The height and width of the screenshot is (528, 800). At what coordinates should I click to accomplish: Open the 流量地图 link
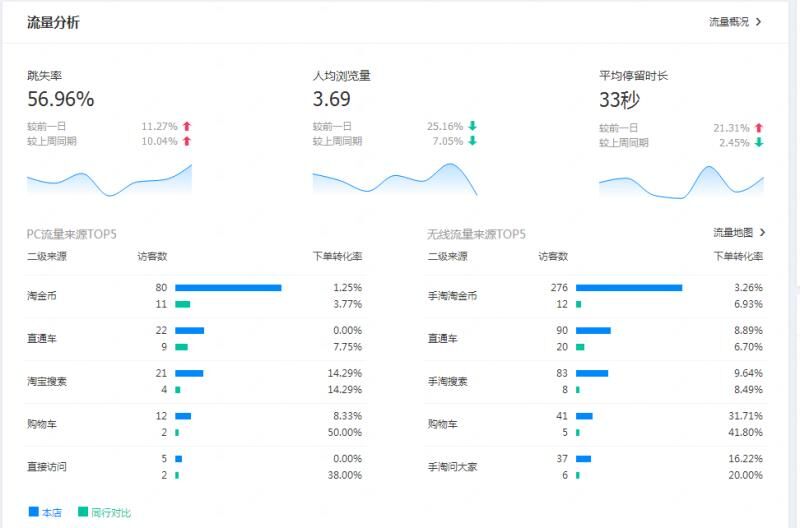click(x=733, y=232)
